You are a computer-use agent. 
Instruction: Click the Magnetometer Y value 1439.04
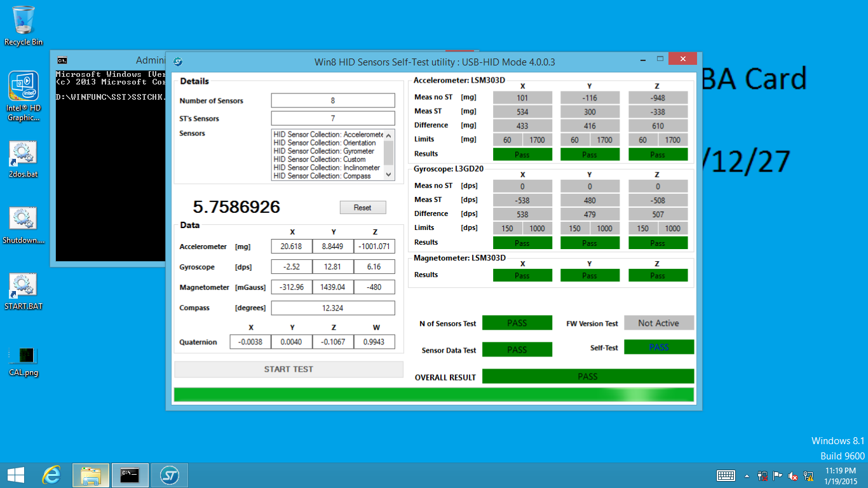333,287
